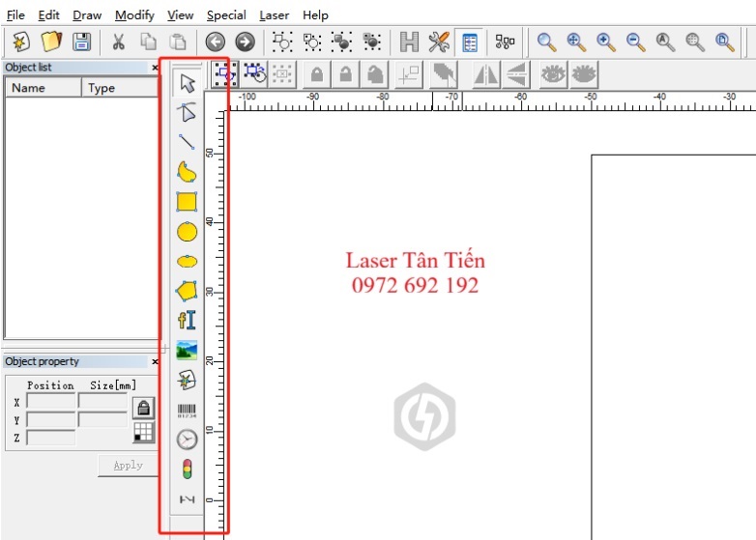Select the Pick arrow tool
Viewport: 756px width, 540px height.
(188, 83)
